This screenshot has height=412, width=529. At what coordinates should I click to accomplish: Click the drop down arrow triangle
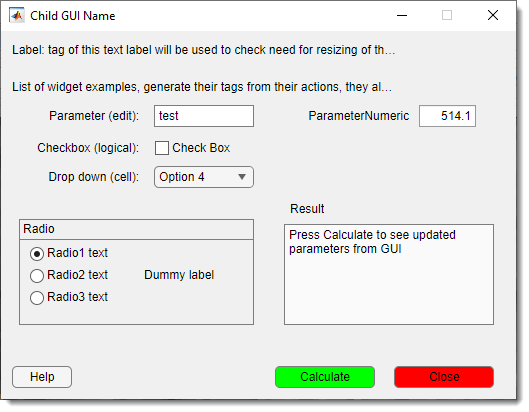click(x=242, y=177)
